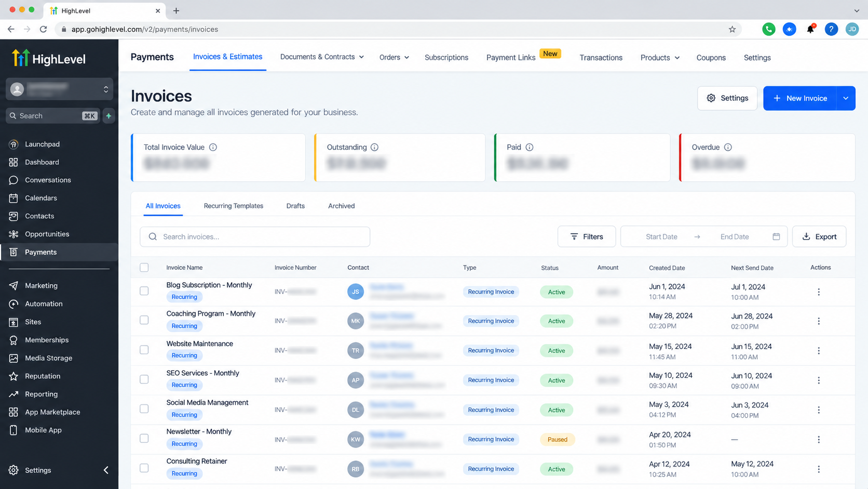This screenshot has width=868, height=489.
Task: Open the help question mark icon
Action: click(x=831, y=29)
